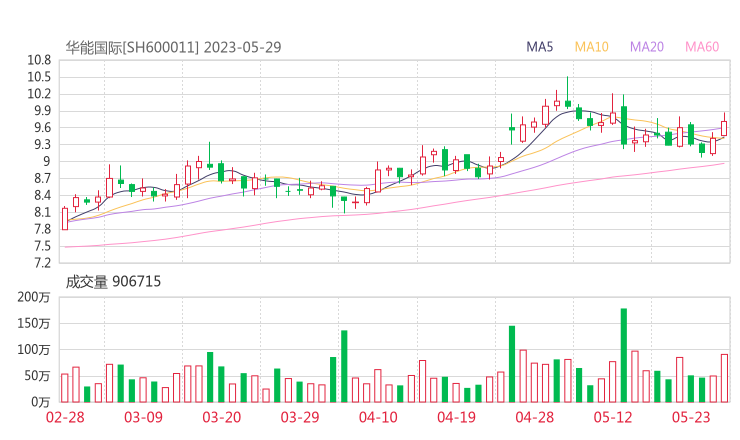Click the 8.7 price axis label
Viewport: 740px width, 440px height.
pos(42,178)
